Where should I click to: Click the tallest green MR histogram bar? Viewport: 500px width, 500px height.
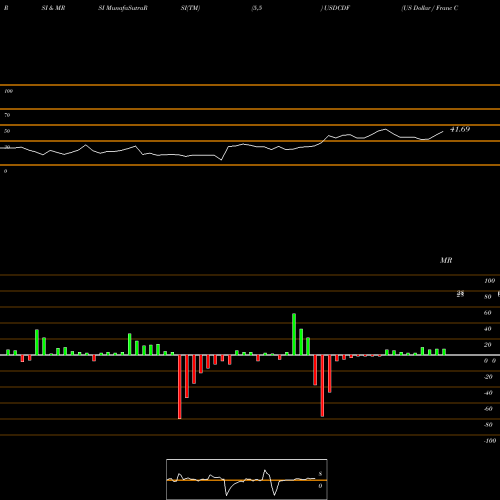[294, 334]
